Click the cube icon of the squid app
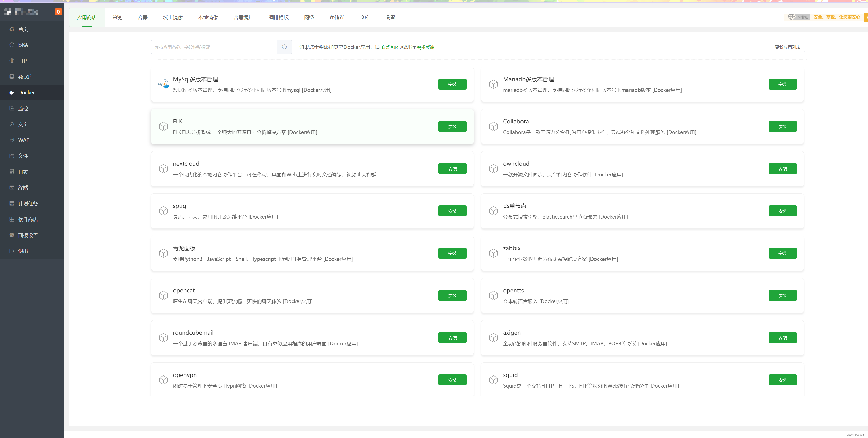868x438 pixels. pyautogui.click(x=494, y=380)
